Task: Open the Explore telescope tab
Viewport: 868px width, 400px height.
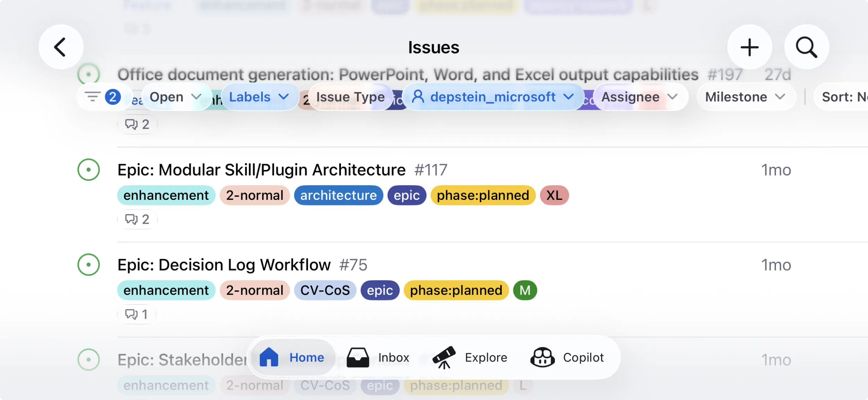Action: click(x=469, y=357)
